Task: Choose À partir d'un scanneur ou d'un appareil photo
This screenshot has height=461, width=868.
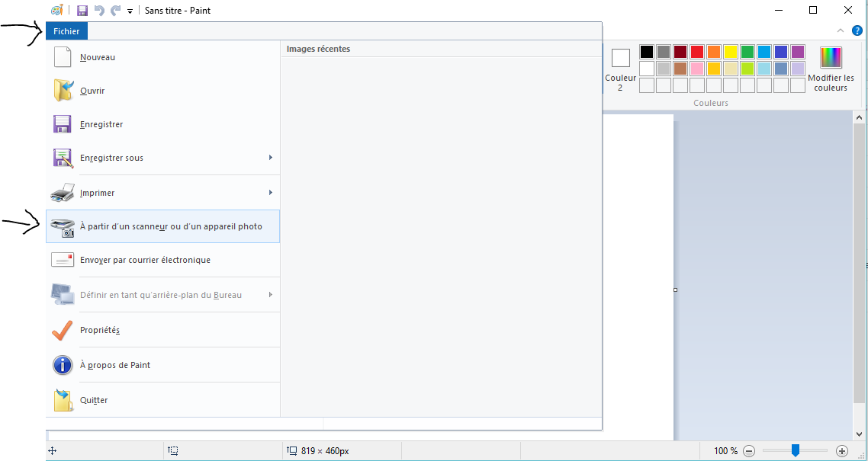Action: pos(162,226)
